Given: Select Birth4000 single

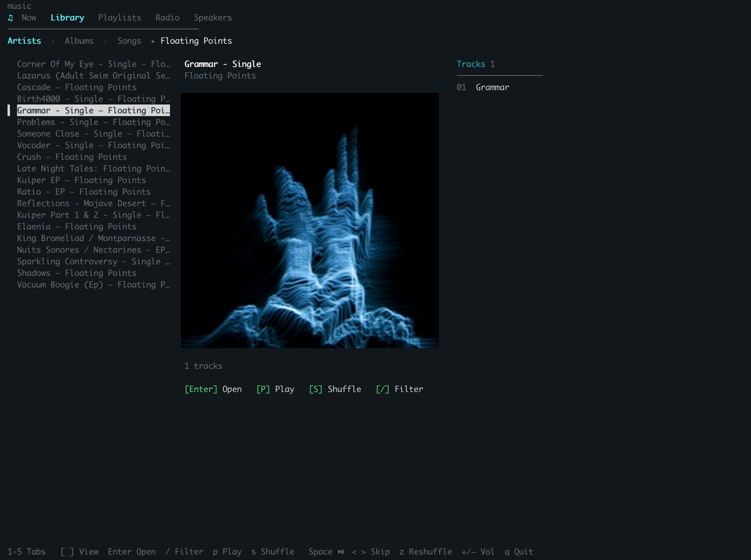Looking at the screenshot, I should point(93,99).
